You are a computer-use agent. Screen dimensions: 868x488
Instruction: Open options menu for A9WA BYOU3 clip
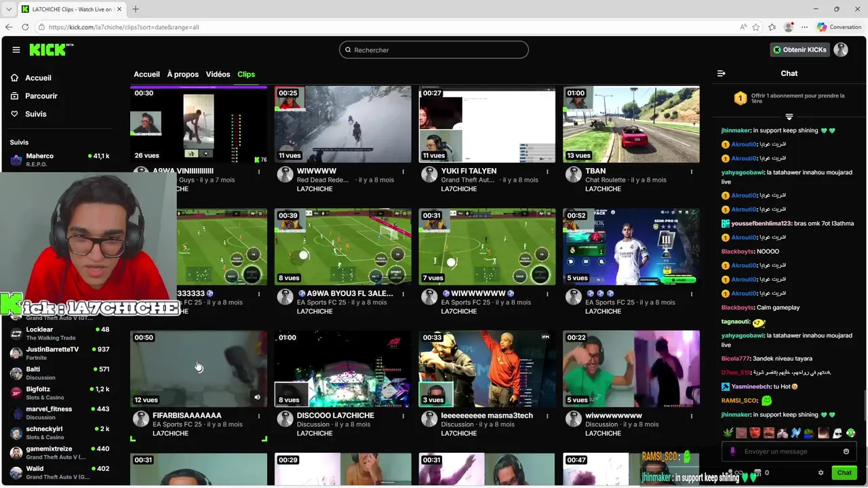pos(403,294)
